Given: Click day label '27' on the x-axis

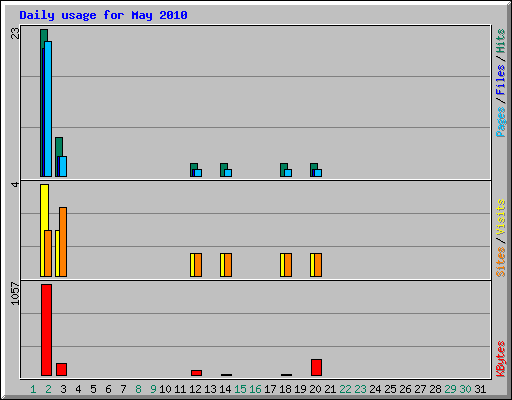Looking at the screenshot, I should click(x=420, y=389).
